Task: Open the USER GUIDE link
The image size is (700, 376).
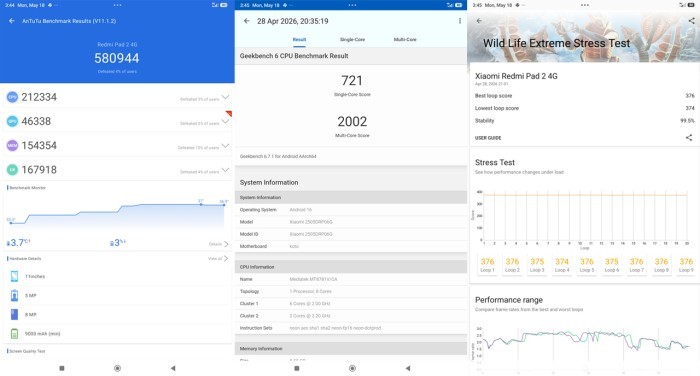Action: tap(488, 138)
